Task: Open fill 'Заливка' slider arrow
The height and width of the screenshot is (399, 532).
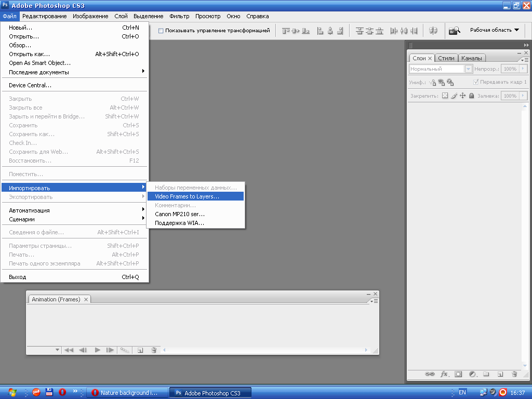Action: click(x=523, y=96)
